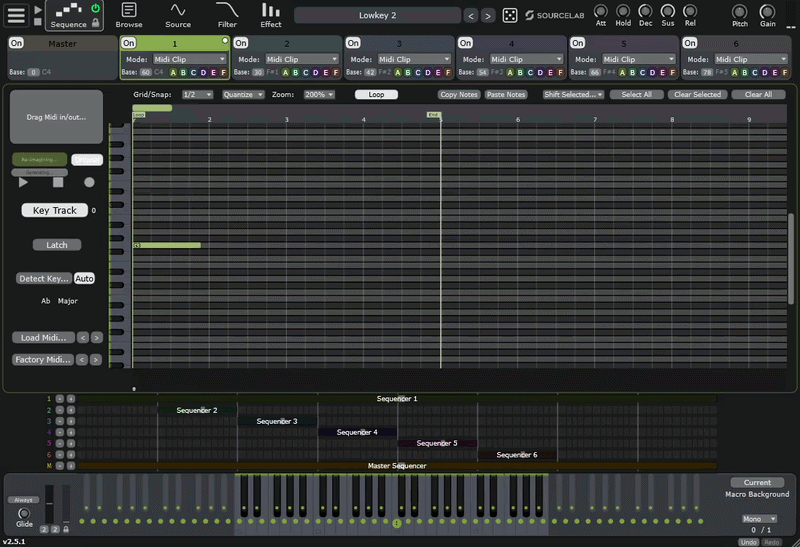Viewport: 800px width, 547px height.
Task: Click the Sequencer 3 block in timeline
Action: coord(277,421)
